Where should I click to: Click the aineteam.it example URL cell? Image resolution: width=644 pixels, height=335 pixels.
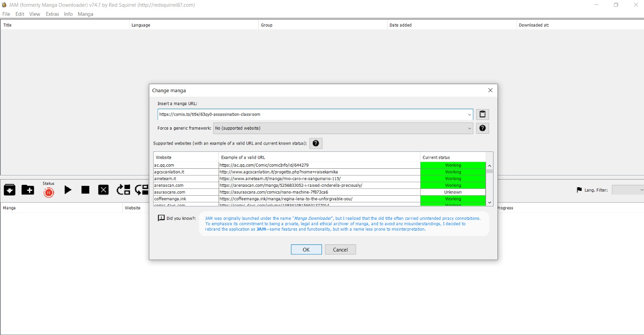pos(319,179)
